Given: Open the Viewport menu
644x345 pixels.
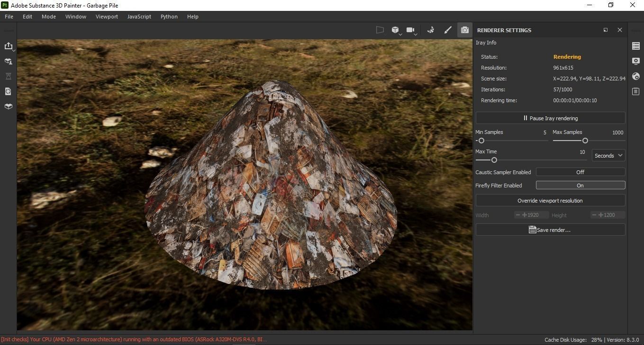Looking at the screenshot, I should click(107, 17).
